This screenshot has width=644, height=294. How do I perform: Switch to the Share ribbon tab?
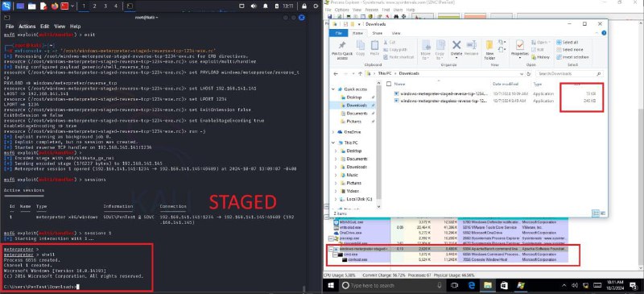pyautogui.click(x=377, y=33)
